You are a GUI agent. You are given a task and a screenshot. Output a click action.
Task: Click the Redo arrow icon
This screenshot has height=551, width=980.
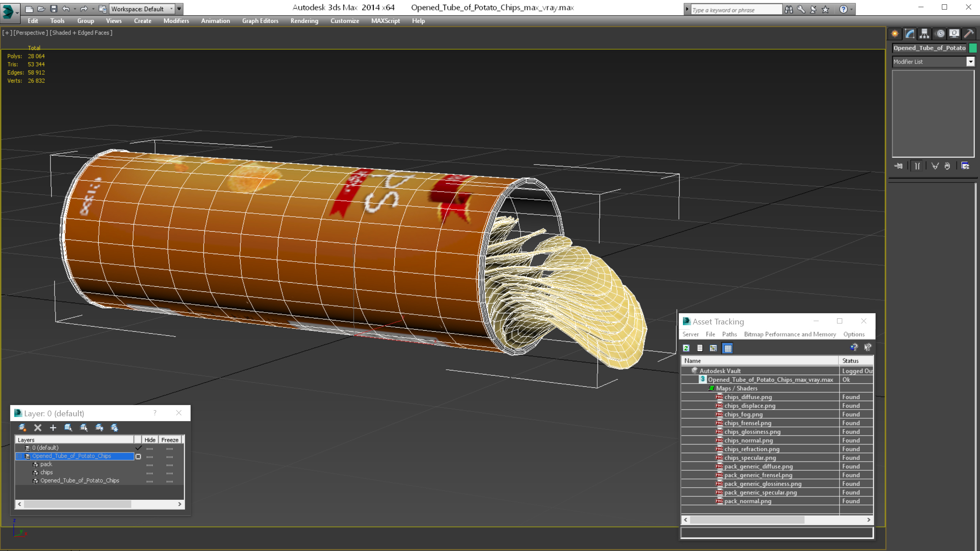84,9
